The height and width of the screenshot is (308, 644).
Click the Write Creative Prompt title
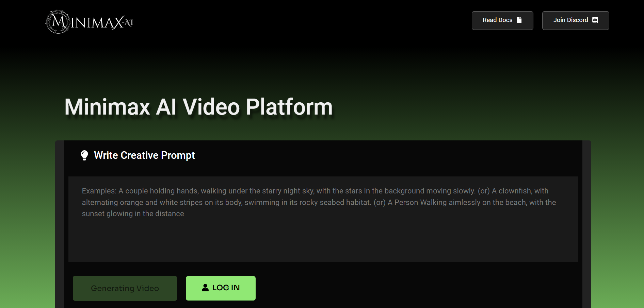pyautogui.click(x=144, y=155)
